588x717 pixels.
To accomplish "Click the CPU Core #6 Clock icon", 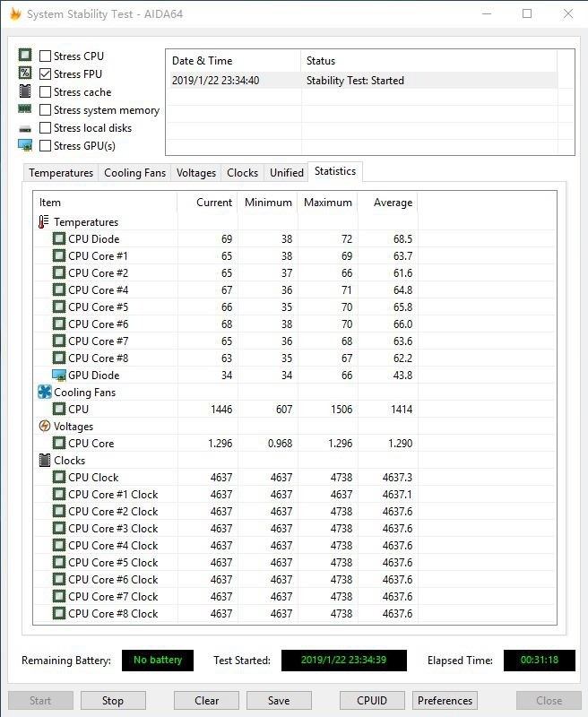I will (x=59, y=579).
